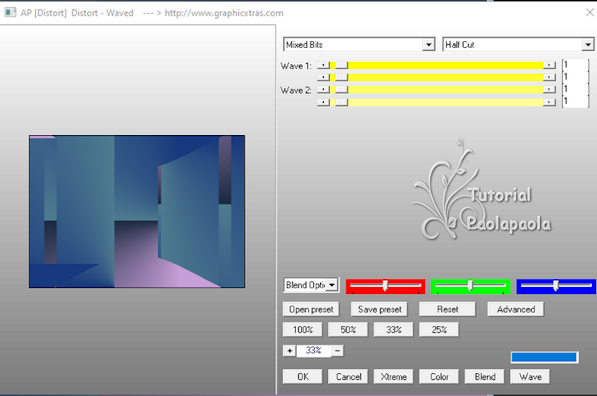597x396 pixels.
Task: Set preview zoom to 100%
Action: pyautogui.click(x=303, y=330)
